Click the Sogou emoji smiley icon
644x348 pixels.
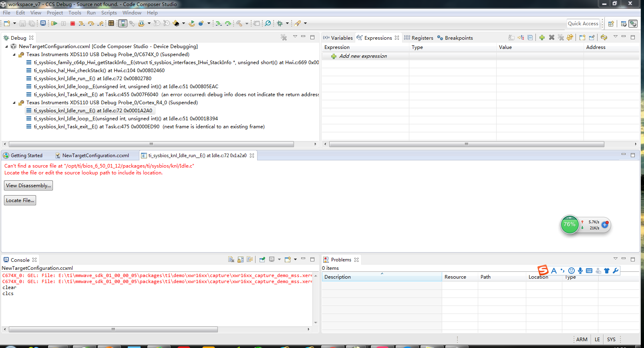point(572,271)
